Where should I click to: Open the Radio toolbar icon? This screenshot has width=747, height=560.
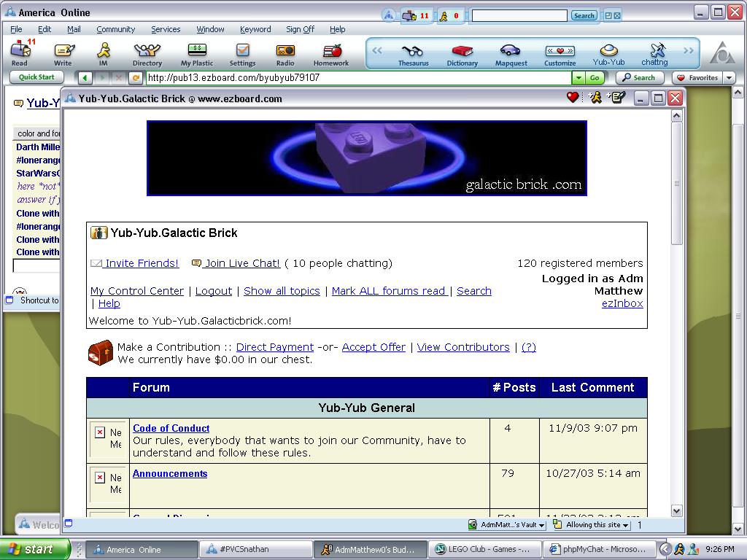[285, 54]
